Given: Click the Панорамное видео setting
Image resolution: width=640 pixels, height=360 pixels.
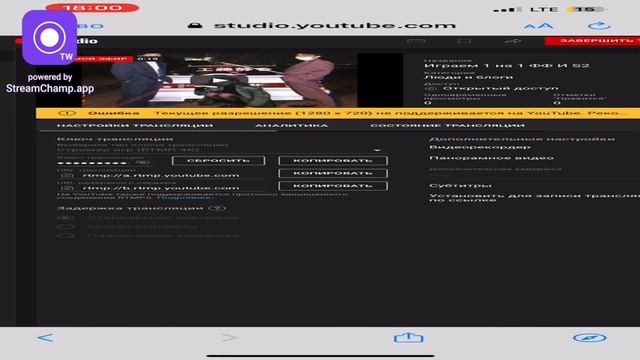Looking at the screenshot, I should coord(491,158).
